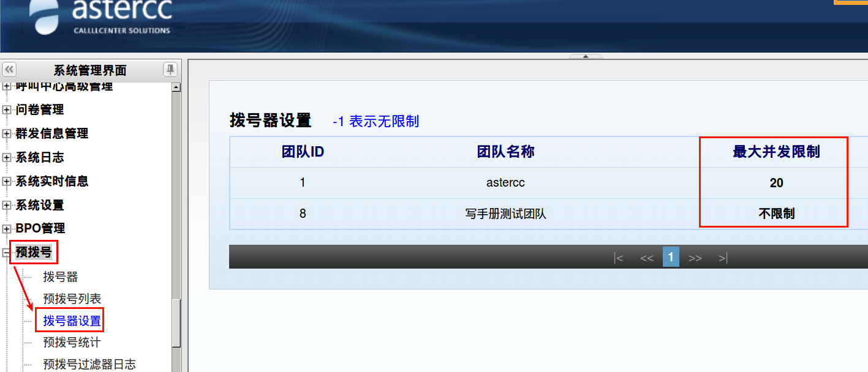Go to the previous page with <<
The height and width of the screenshot is (372, 868).
point(646,258)
